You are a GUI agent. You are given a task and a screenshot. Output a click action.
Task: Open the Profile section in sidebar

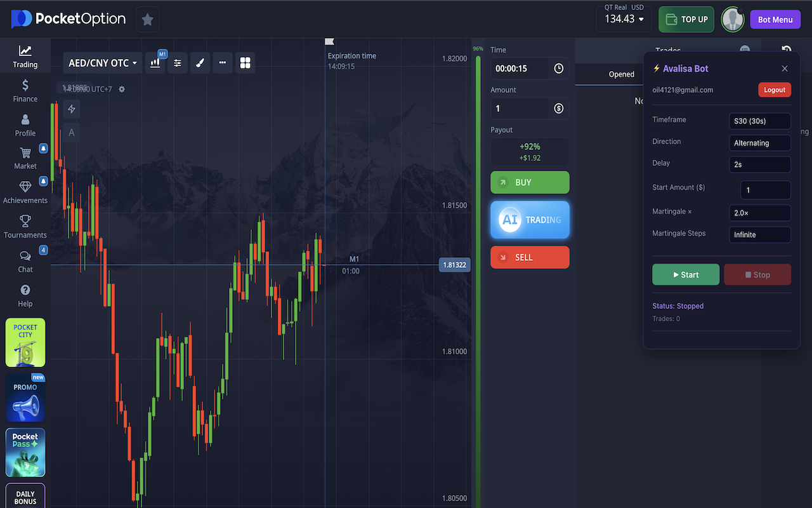tap(25, 125)
